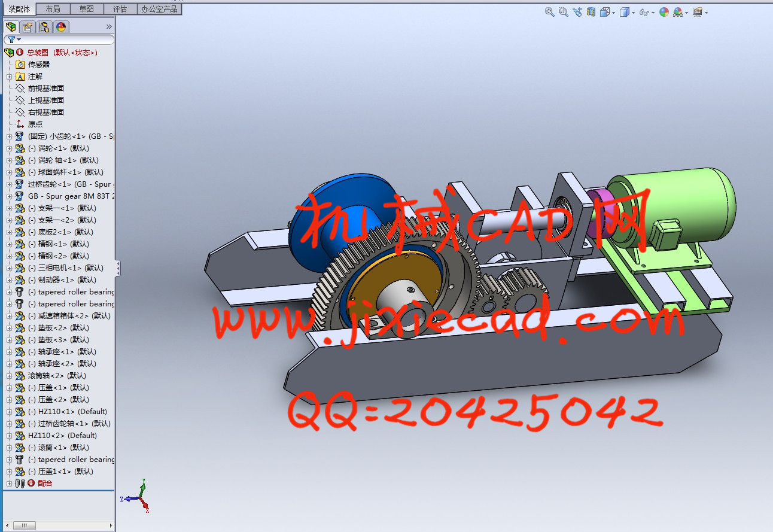773x532 pixels.
Task: Open the ConfigurationManager panel tab
Action: point(44,27)
